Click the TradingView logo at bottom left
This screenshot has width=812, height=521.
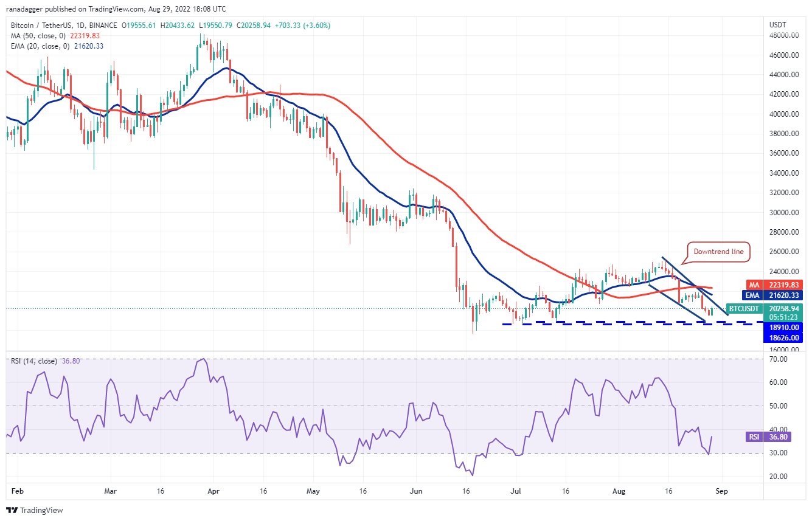pyautogui.click(x=35, y=510)
